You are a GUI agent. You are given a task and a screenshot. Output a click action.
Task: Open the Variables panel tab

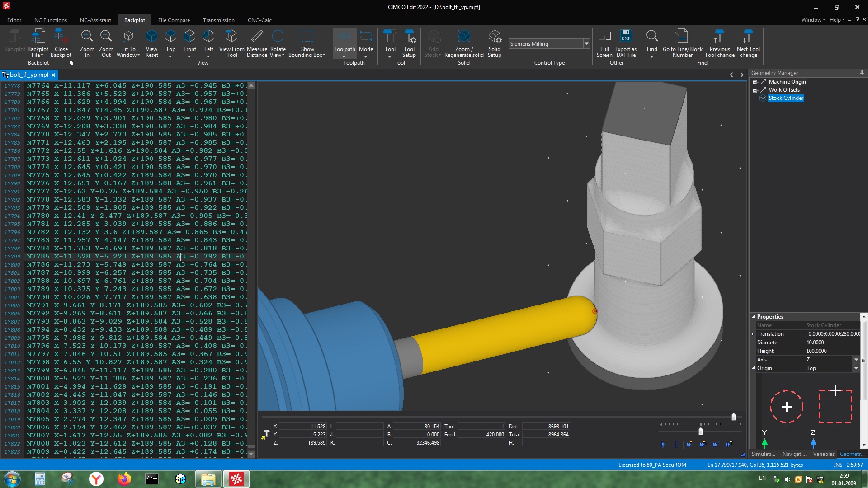[x=823, y=454]
